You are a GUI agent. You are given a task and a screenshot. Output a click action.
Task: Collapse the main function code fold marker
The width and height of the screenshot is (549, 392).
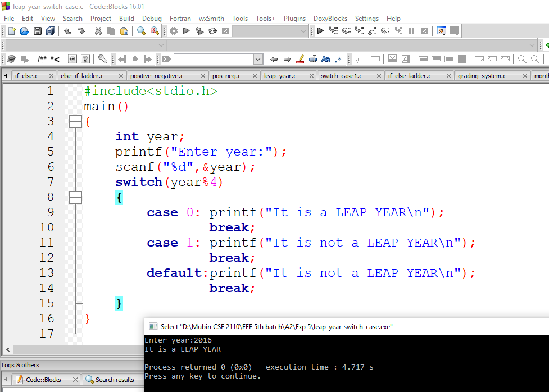75,121
